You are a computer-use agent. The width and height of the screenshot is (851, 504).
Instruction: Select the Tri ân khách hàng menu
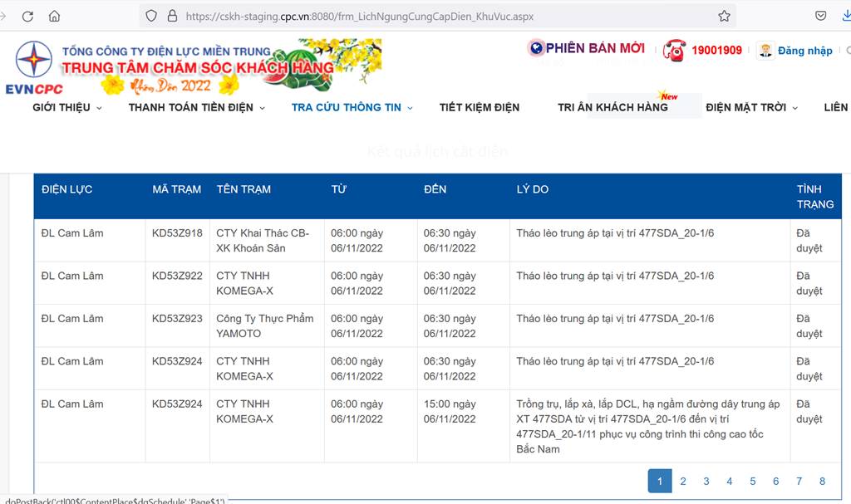click(612, 107)
